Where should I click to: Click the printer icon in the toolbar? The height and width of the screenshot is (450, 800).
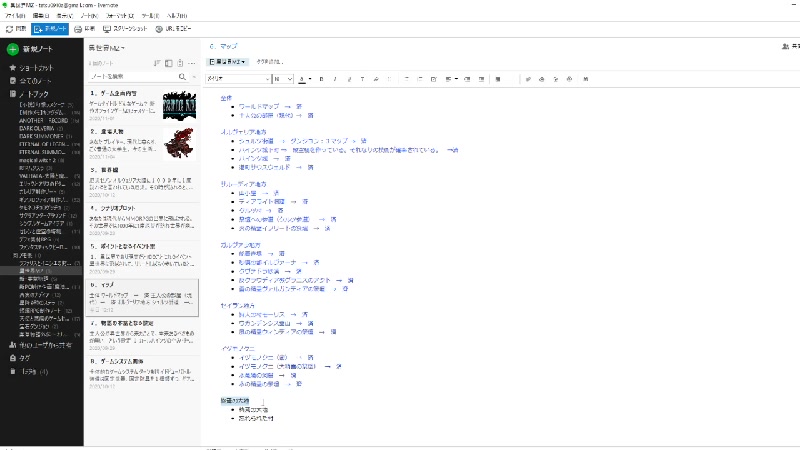click(x=77, y=29)
